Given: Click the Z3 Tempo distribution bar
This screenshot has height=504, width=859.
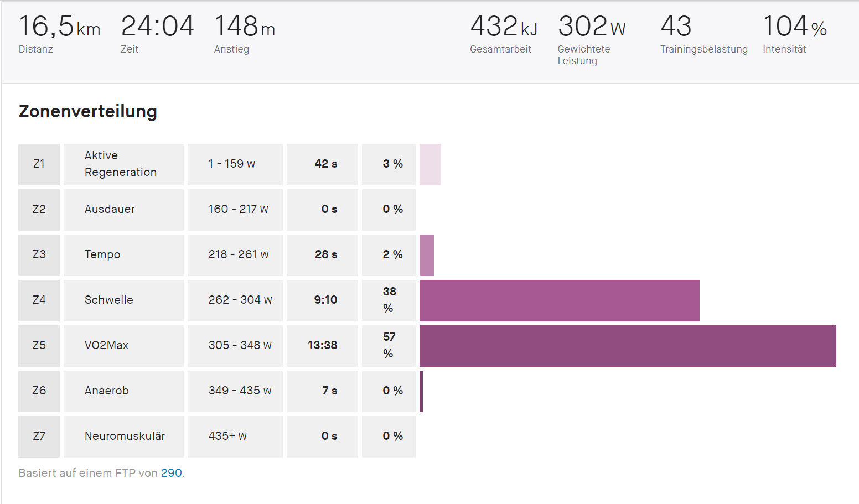Looking at the screenshot, I should pyautogui.click(x=427, y=256).
